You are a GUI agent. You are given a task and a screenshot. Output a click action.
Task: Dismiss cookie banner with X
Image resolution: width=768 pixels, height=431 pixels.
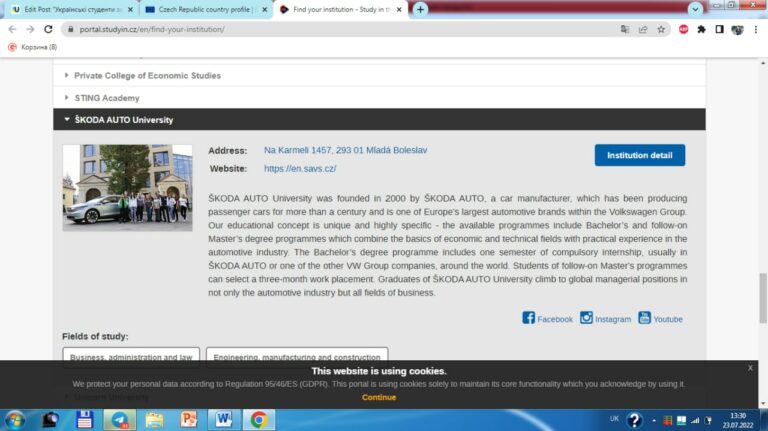750,368
